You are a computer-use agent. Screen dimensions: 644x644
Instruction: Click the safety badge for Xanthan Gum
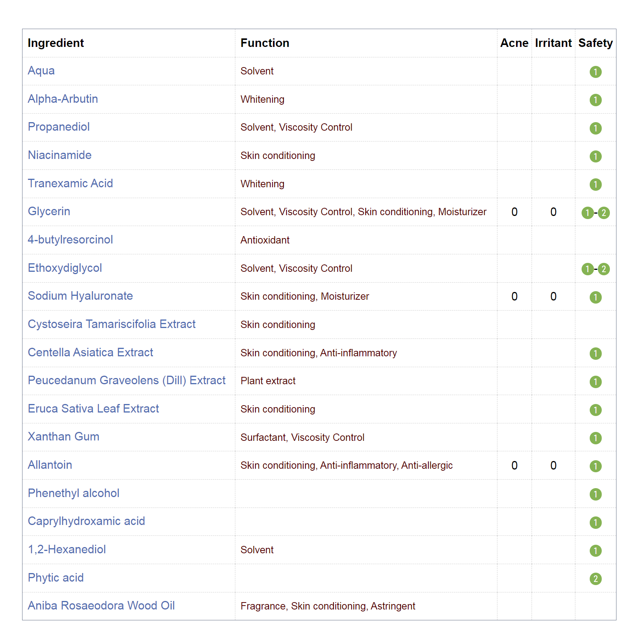(595, 438)
